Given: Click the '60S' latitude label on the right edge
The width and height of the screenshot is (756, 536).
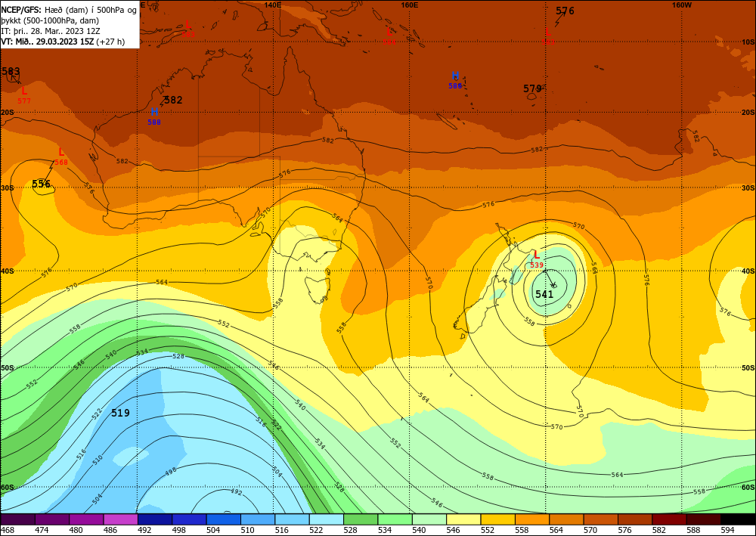Looking at the screenshot, I should coord(748,488).
